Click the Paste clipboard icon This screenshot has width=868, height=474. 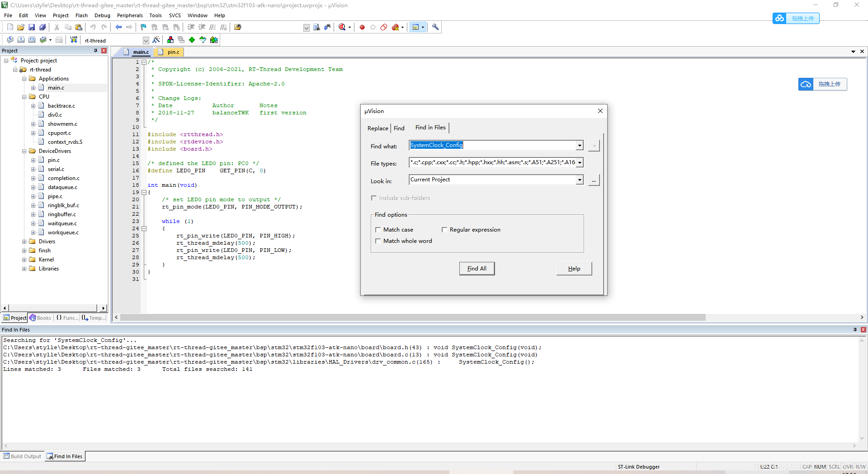79,27
